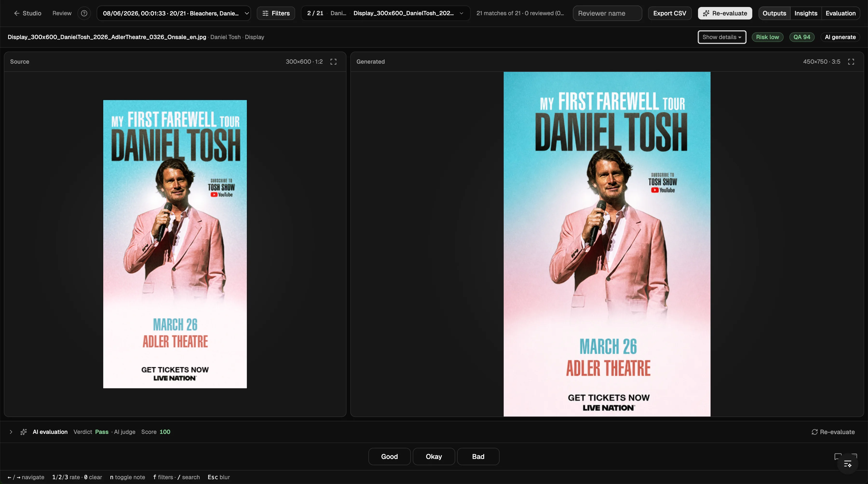Viewport: 868px width, 484px height.
Task: Open the run selector dropdown
Action: pyautogui.click(x=174, y=13)
